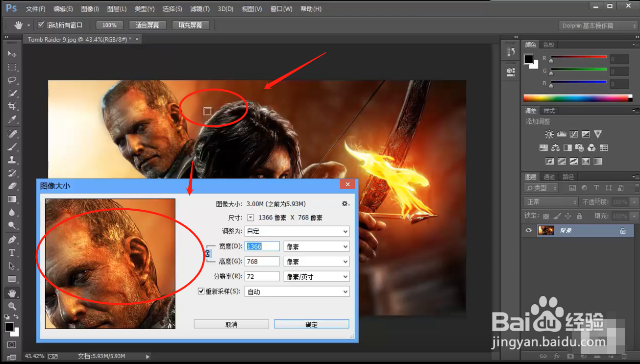Select the Dodge tool
Image resolution: width=640 pixels, height=364 pixels.
[12, 226]
